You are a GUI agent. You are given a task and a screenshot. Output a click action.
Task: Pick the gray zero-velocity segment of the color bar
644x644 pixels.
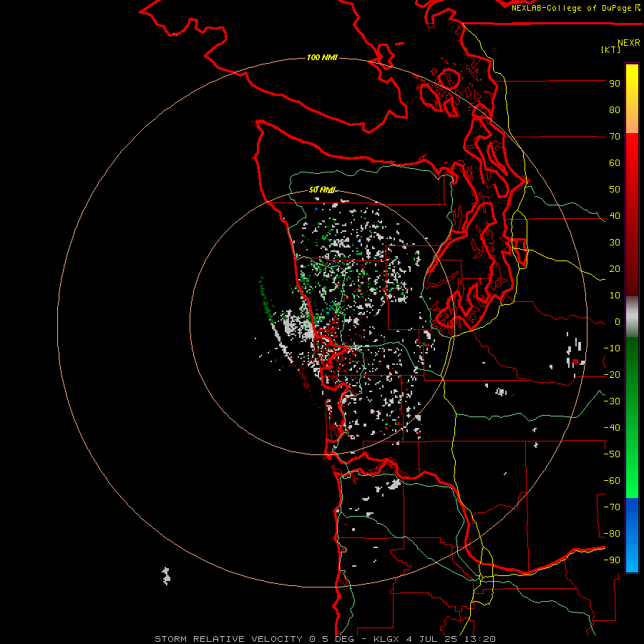632,317
